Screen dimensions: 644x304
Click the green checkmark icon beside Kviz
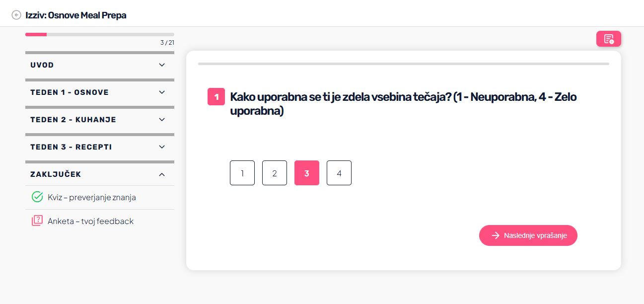tap(37, 197)
